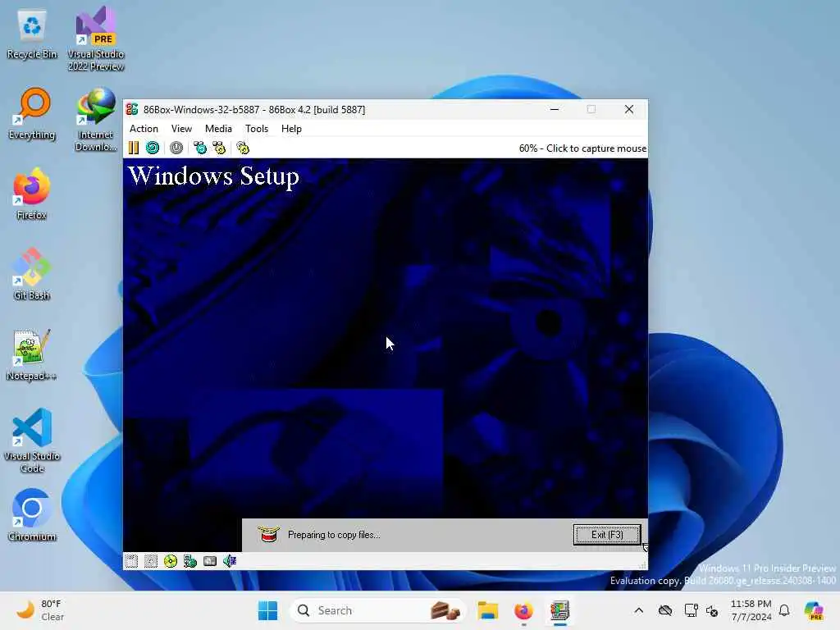Viewport: 840px width, 630px height.
Task: Click CD-ROM disc icon in status bar
Action: click(x=171, y=561)
